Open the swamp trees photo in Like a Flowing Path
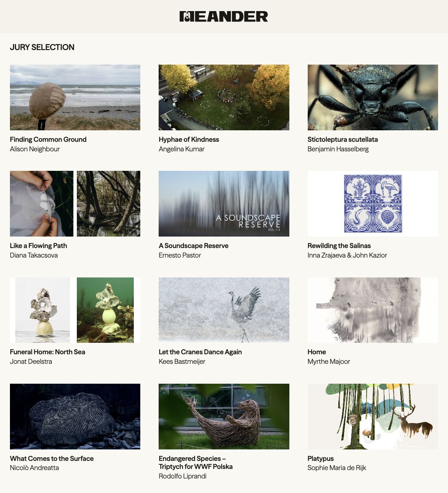 tap(109, 204)
